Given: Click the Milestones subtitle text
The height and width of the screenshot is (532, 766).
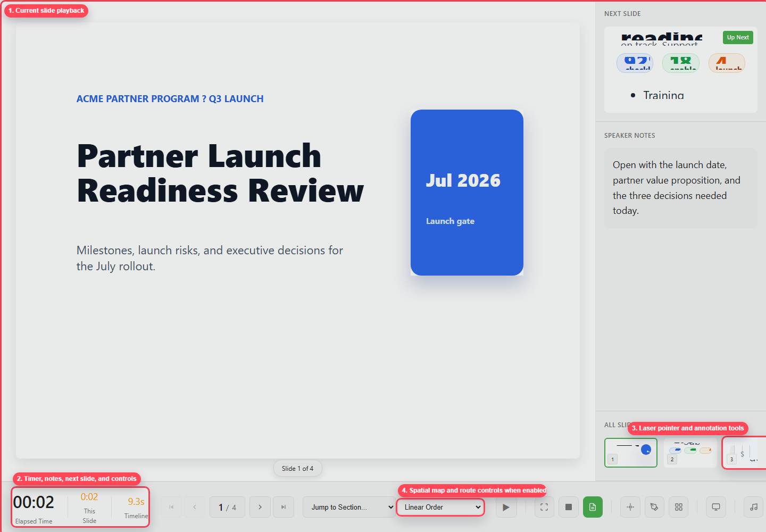Looking at the screenshot, I should pos(210,258).
